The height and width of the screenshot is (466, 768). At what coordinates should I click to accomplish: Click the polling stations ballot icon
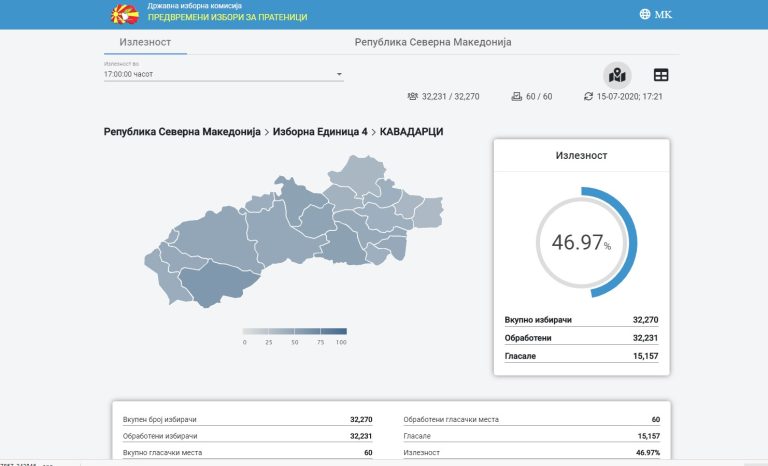516,97
